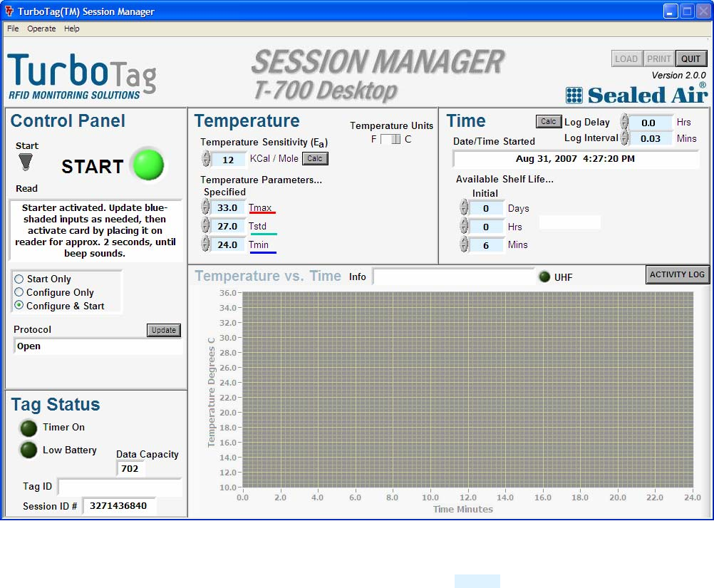This screenshot has height=588, width=714.
Task: Click the Log Delay value 0.0
Action: coord(650,123)
